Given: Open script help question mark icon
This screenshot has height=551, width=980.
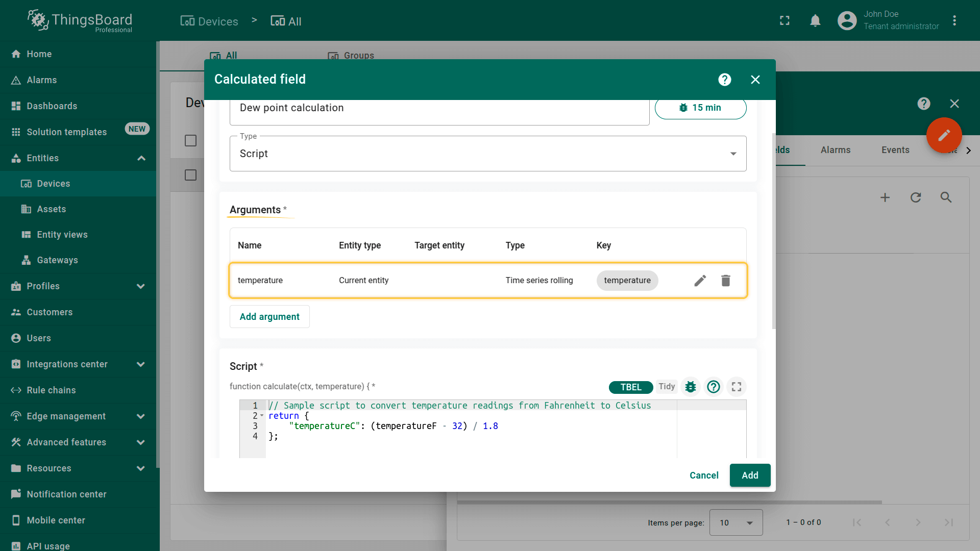Looking at the screenshot, I should 713,387.
